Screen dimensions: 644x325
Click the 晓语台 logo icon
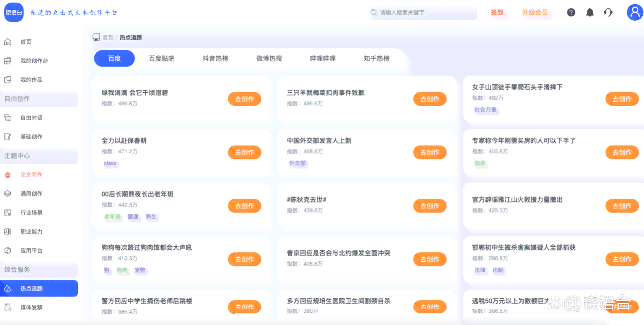[14, 12]
